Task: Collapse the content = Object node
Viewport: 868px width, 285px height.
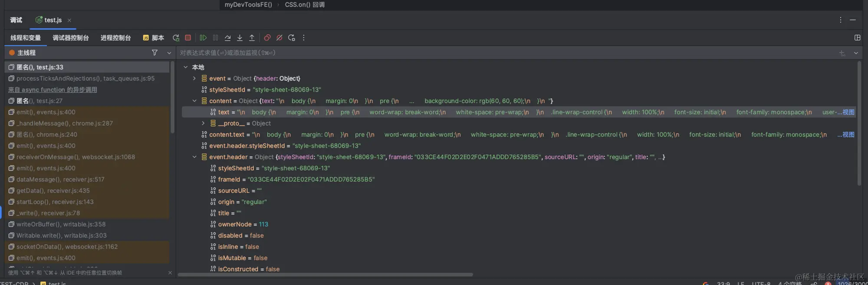Action: pyautogui.click(x=194, y=101)
